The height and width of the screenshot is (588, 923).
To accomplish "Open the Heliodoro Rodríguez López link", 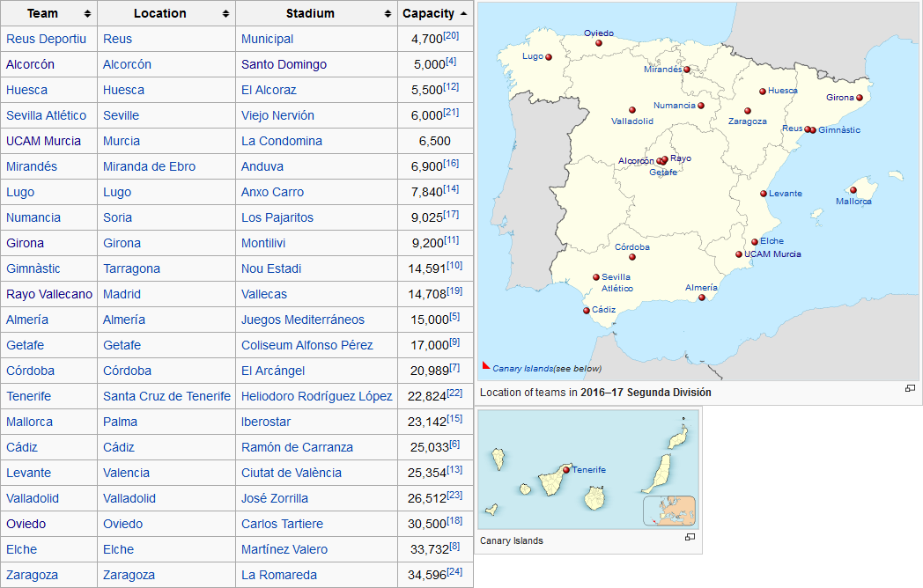I will [x=316, y=396].
